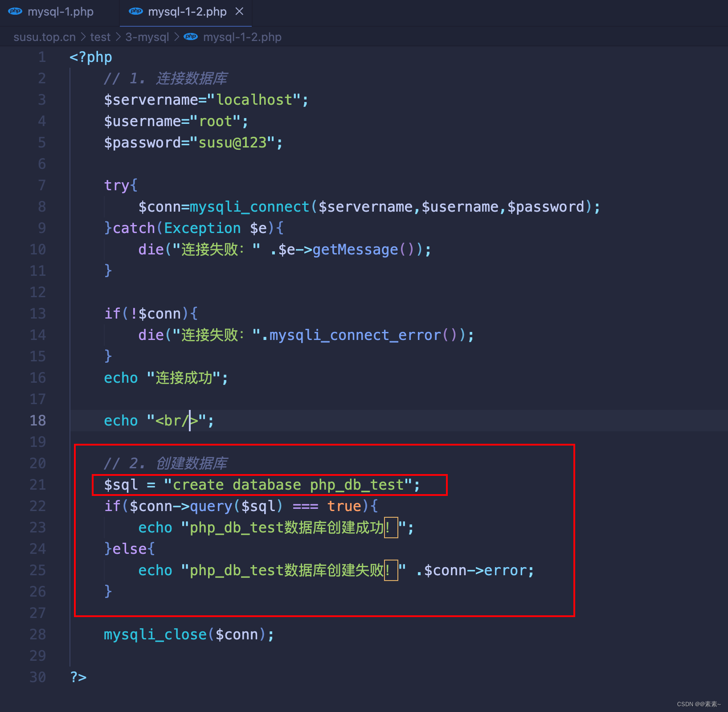Click mysql-1-2.php breadcrumb file name
The height and width of the screenshot is (712, 728).
(242, 37)
